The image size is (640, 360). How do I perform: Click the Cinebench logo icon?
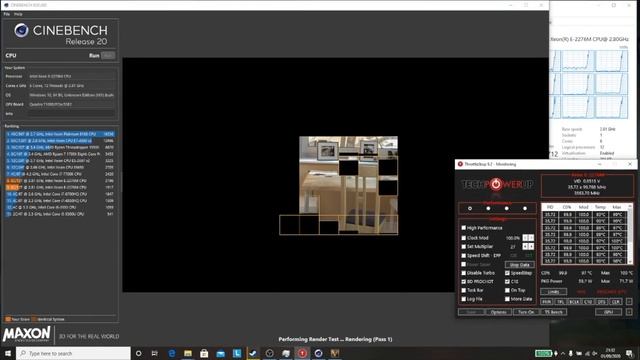pyautogui.click(x=21, y=30)
